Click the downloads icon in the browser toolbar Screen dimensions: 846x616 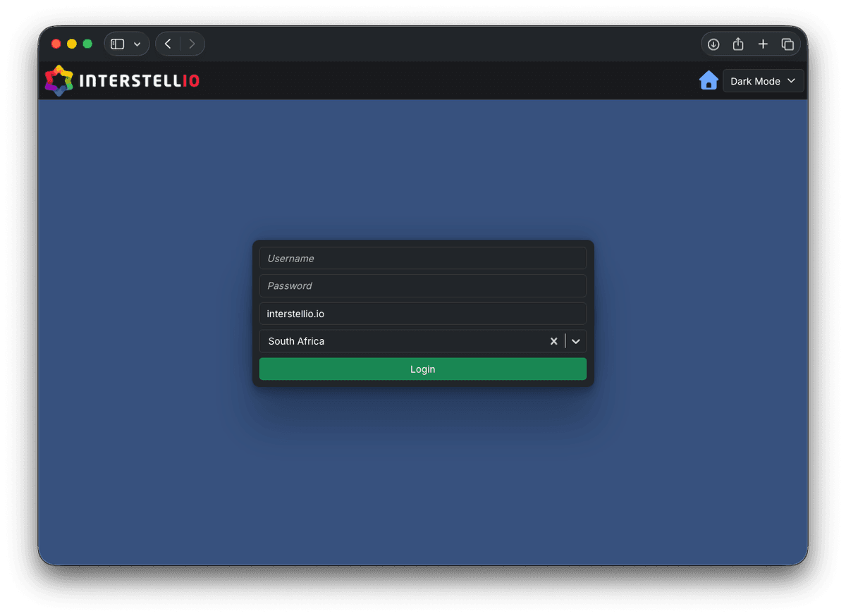click(713, 44)
